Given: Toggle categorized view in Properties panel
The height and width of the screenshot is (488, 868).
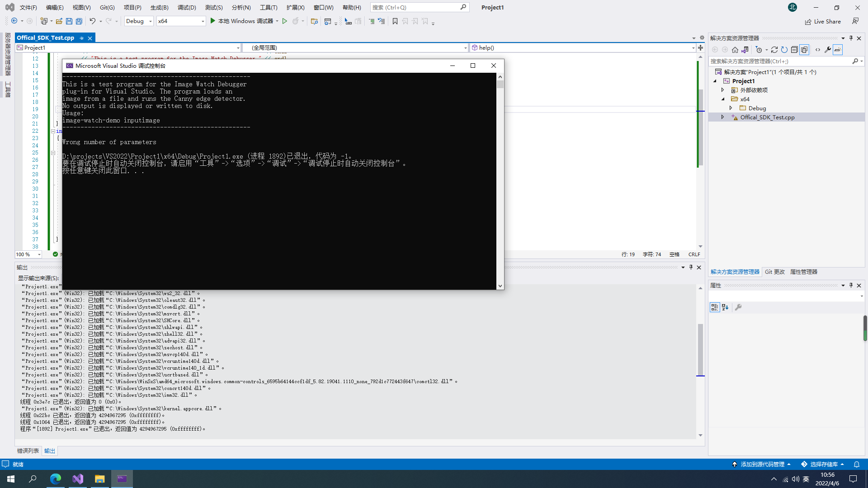Looking at the screenshot, I should click(x=715, y=307).
